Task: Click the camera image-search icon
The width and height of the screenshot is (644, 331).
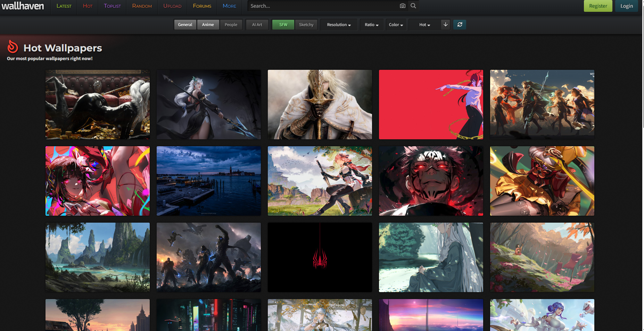Action: click(403, 6)
